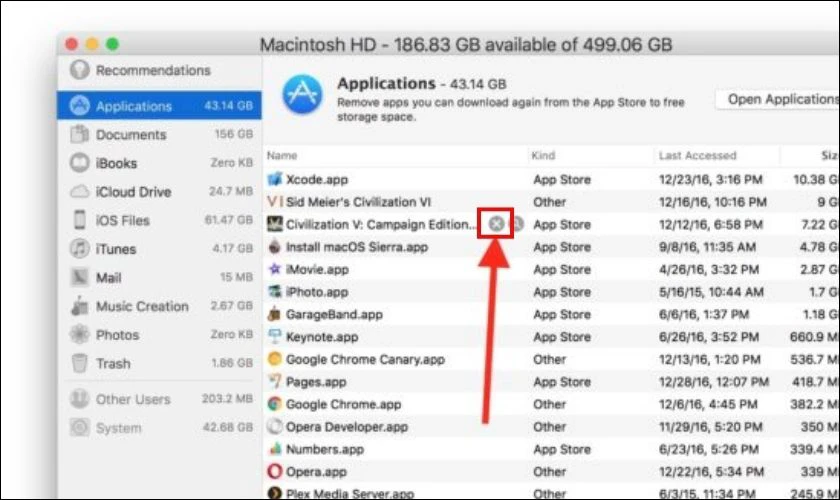Click the Trash bin icon
Viewport: 840px width, 500px height.
point(79,363)
